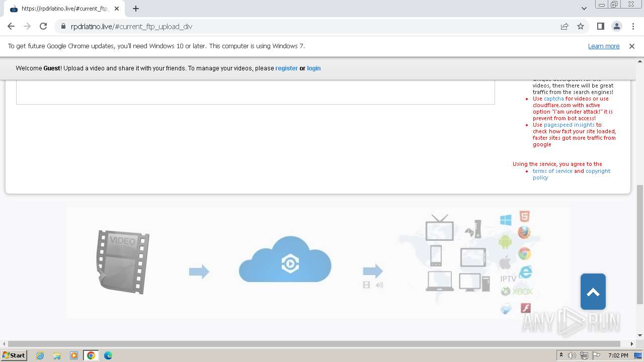Close the rpdrlatino.live tab
The image size is (644, 362).
[x=117, y=9]
